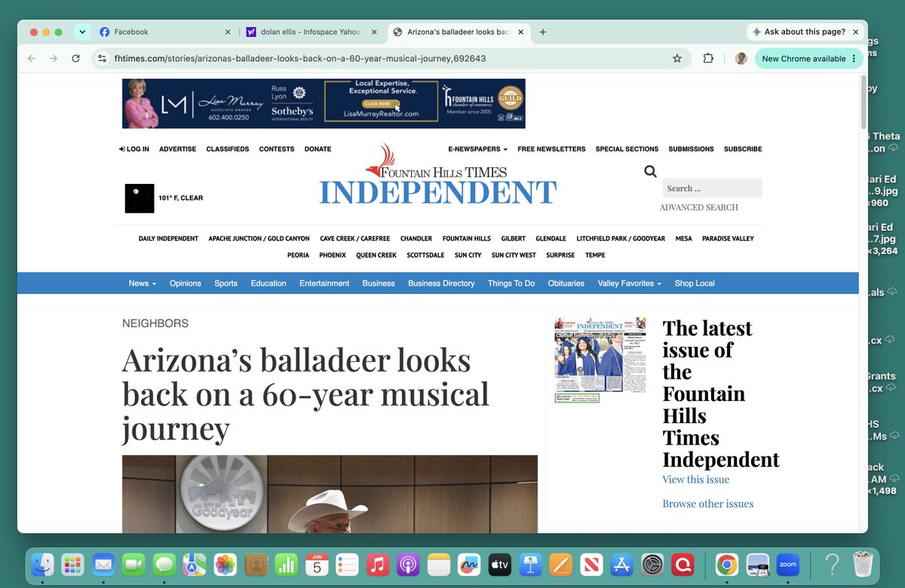
Task: Click the Chrome address bar URL
Action: pos(300,58)
